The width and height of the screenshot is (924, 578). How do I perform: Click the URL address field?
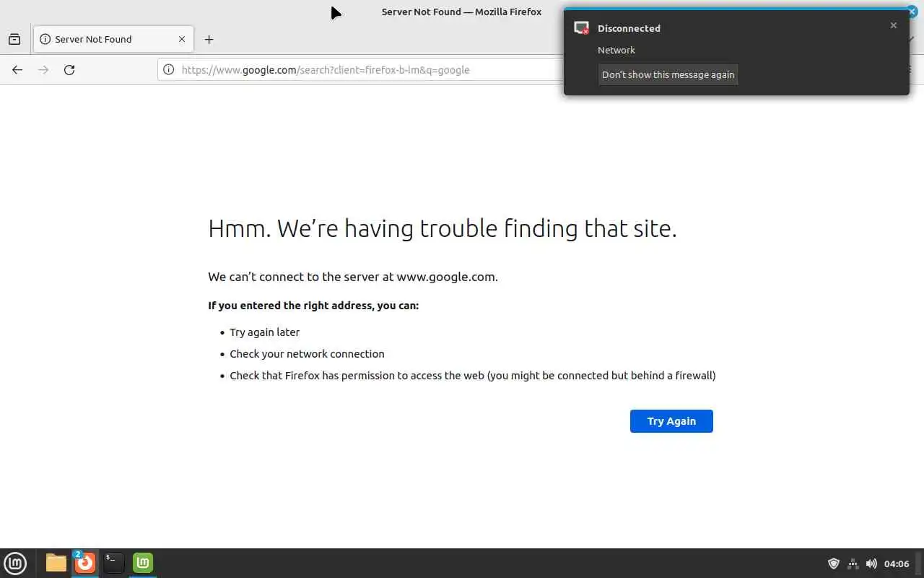pyautogui.click(x=361, y=70)
